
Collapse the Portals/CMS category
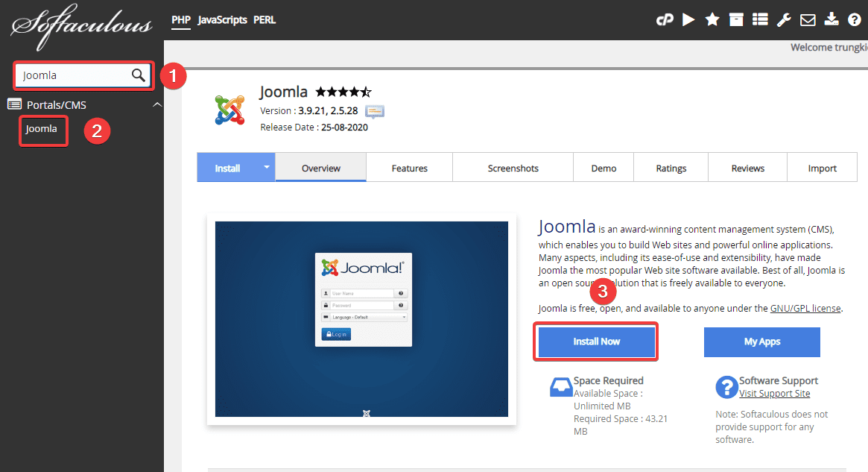pos(156,104)
